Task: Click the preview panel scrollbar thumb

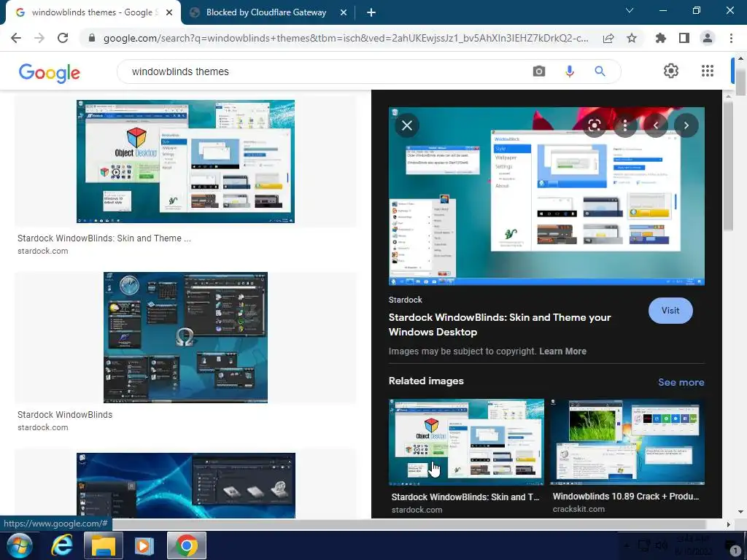Action: pyautogui.click(x=729, y=167)
